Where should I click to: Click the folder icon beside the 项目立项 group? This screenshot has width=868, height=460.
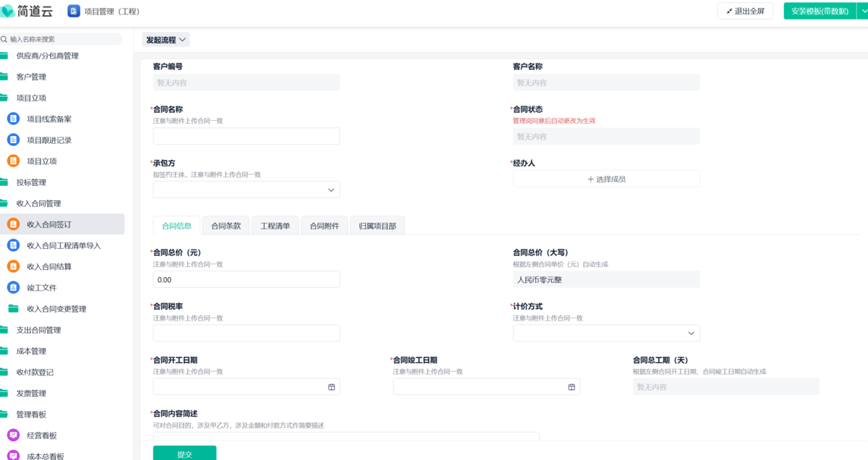tap(4, 98)
